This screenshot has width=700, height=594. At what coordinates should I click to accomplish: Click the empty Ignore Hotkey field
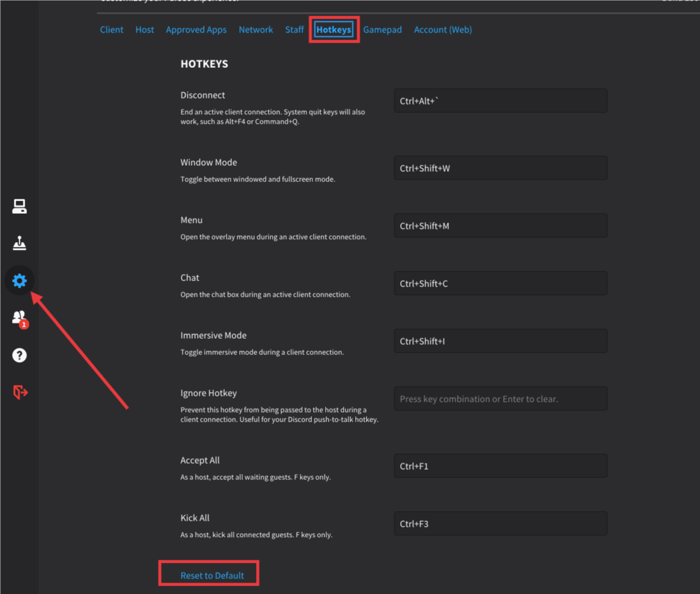[x=500, y=399]
